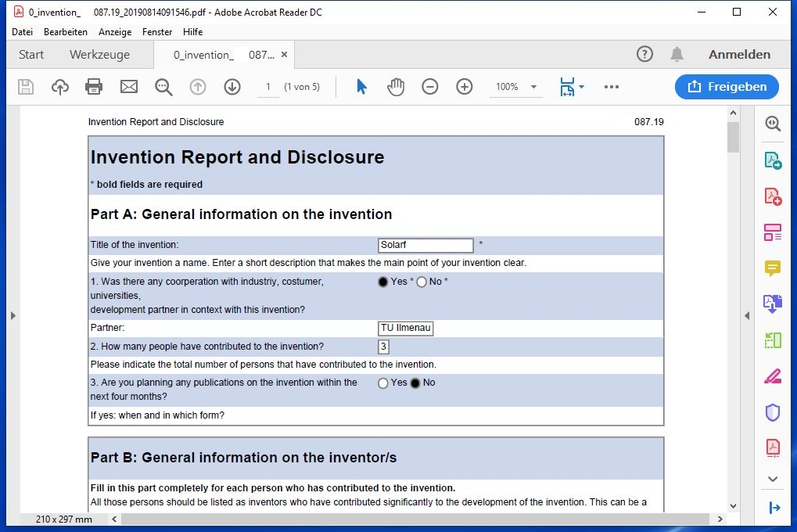The width and height of the screenshot is (797, 532).
Task: Click the 210 x 297 mm page size
Action: coord(64,519)
